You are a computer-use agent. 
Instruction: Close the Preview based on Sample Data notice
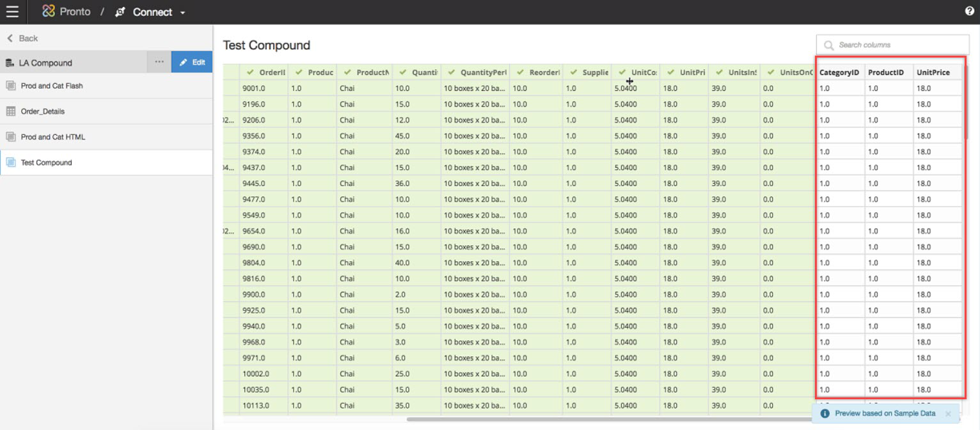[948, 414]
